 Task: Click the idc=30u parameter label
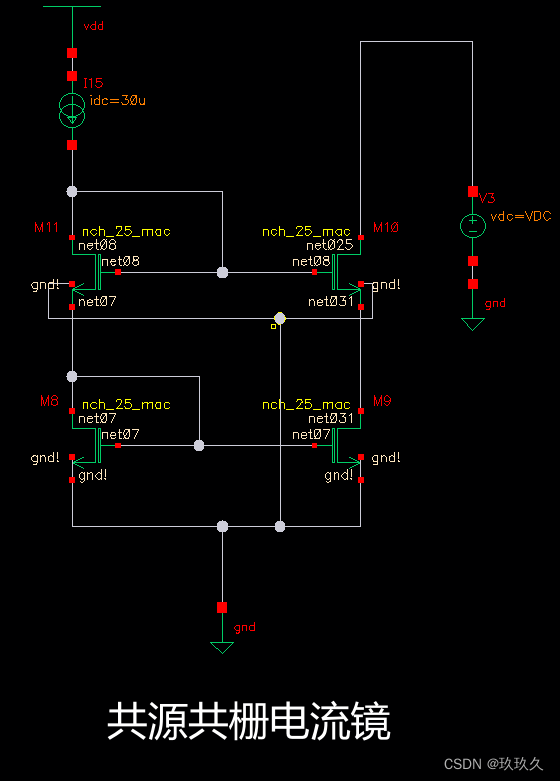click(118, 101)
